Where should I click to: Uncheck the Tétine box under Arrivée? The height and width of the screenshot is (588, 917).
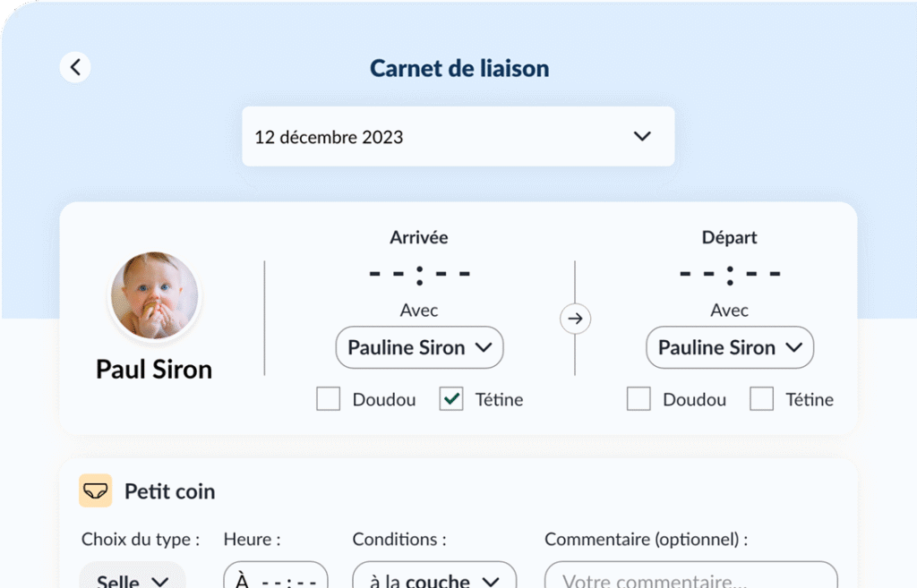pyautogui.click(x=451, y=398)
